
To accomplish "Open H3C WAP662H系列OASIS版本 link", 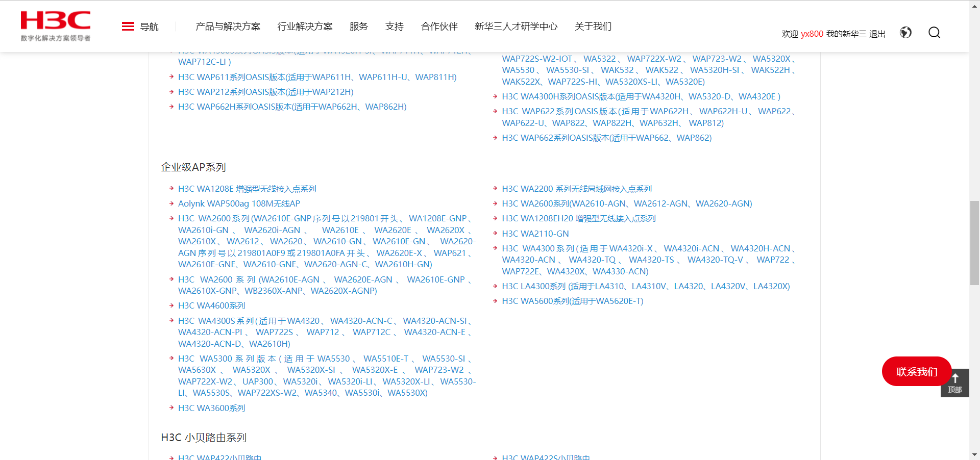I will (292, 107).
